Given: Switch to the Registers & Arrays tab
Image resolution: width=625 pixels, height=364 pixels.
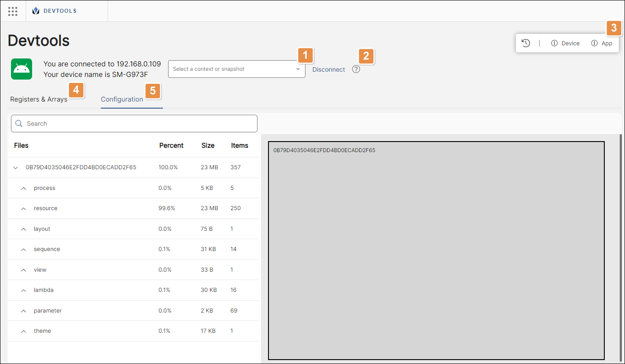Looking at the screenshot, I should [x=38, y=99].
